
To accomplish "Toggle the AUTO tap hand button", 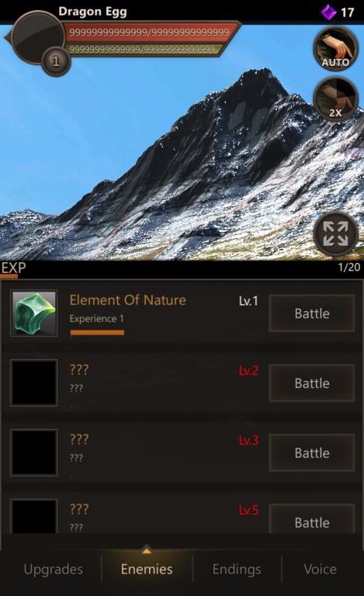I will pos(335,49).
